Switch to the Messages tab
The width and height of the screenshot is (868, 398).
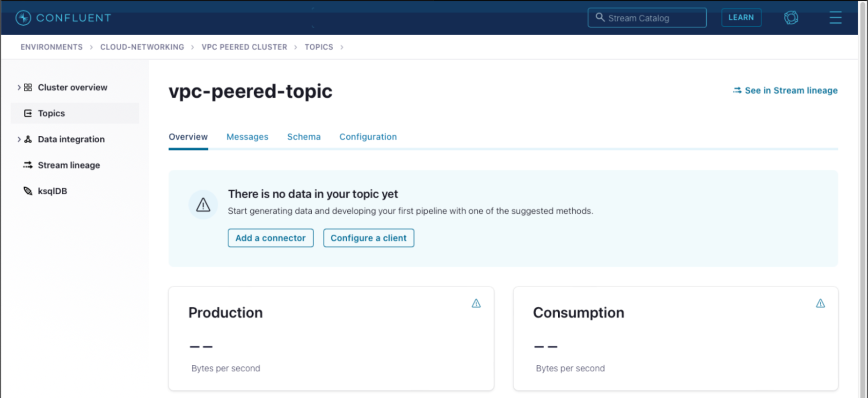pyautogui.click(x=248, y=137)
